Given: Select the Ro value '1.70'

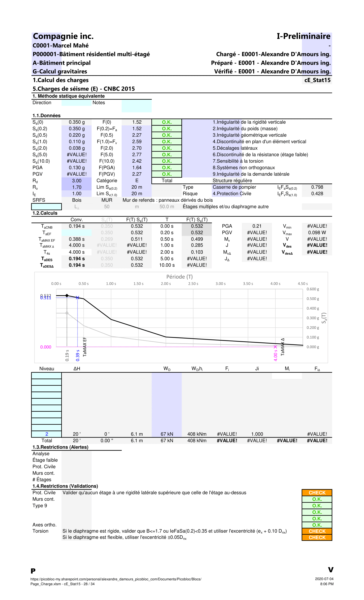Looking at the screenshot, I should pos(77,187).
